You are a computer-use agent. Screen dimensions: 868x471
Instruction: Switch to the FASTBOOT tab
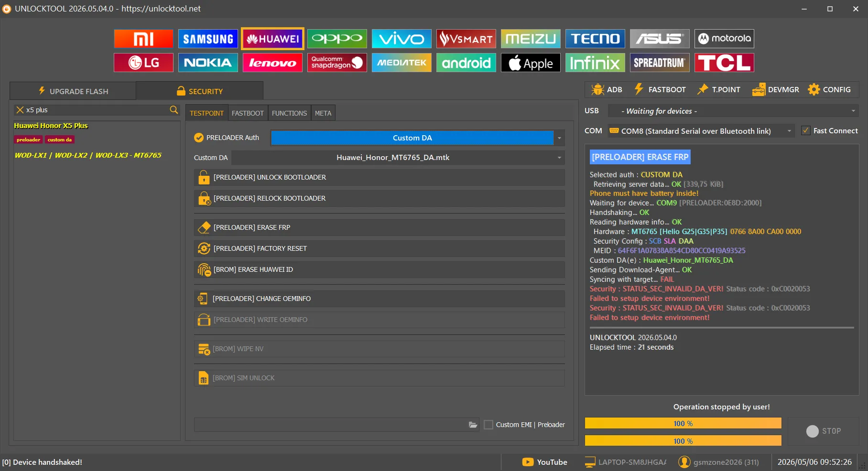point(248,113)
